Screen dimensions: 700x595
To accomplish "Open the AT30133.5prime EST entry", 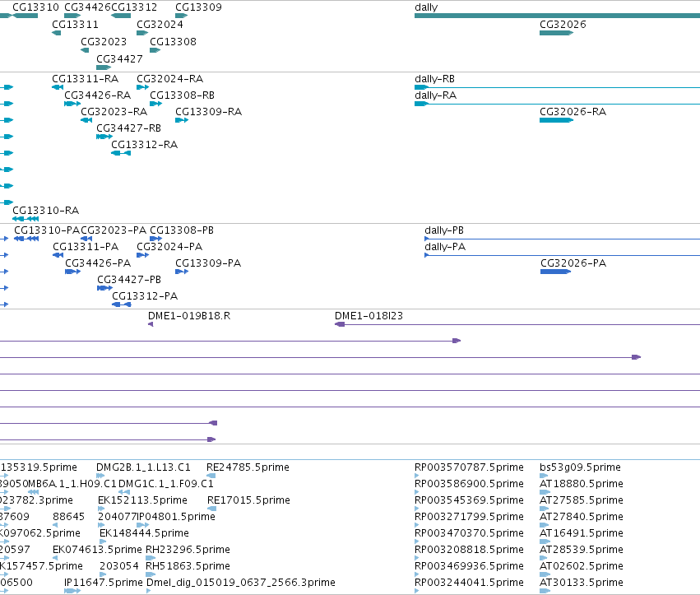I will pos(545,591).
